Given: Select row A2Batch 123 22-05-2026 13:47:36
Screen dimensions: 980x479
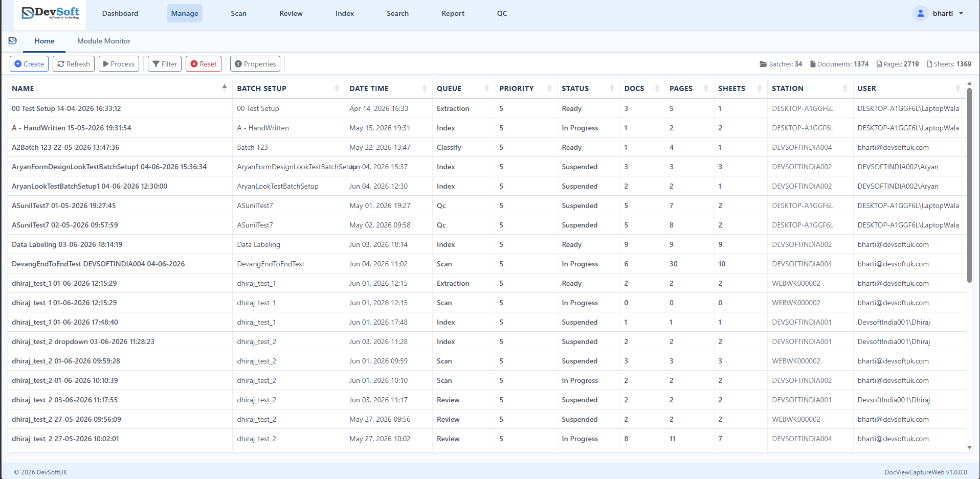Looking at the screenshot, I should click(486, 147).
